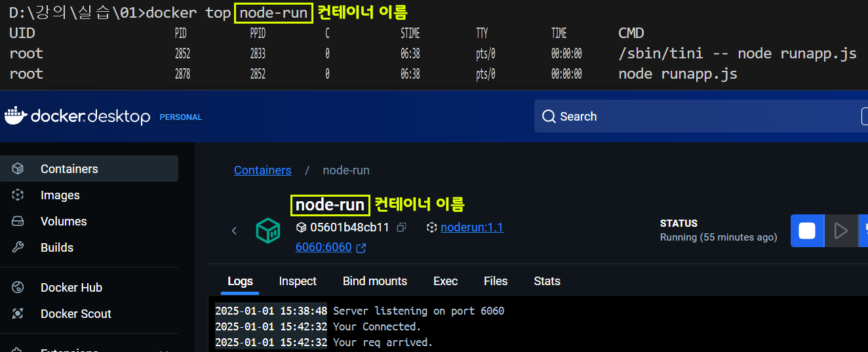Image resolution: width=868 pixels, height=352 pixels.
Task: Stop the running container
Action: [x=807, y=231]
